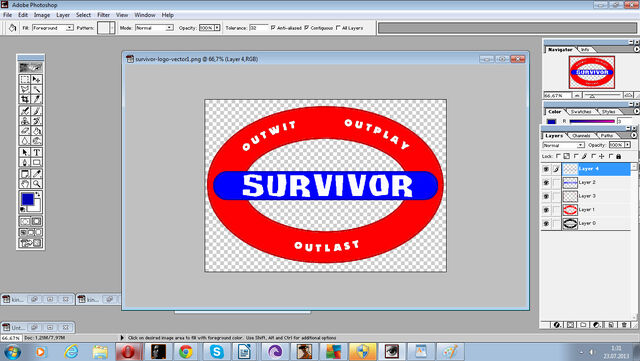Select the Lasso tool
Image resolution: width=640 pixels, height=361 pixels.
click(x=25, y=89)
